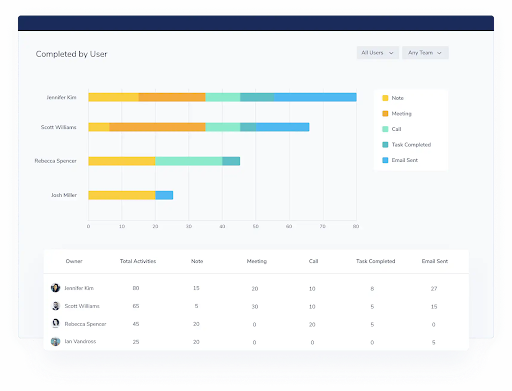The image size is (512, 391).
Task: Sort by Meeting column header
Action: click(x=257, y=261)
